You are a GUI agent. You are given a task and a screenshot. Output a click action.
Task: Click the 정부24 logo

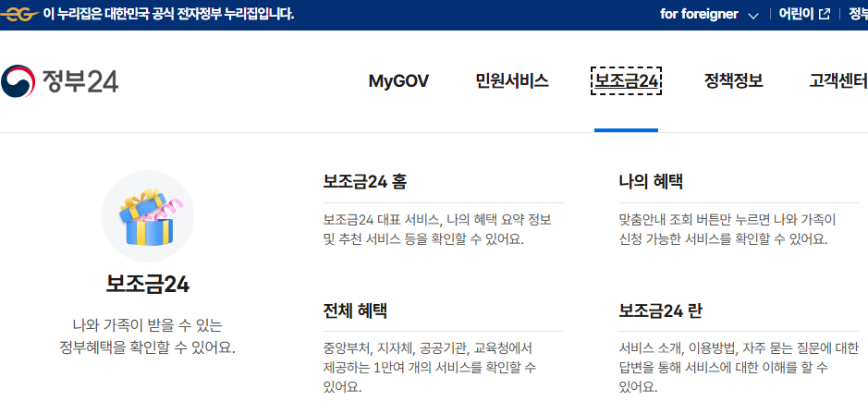coord(59,81)
